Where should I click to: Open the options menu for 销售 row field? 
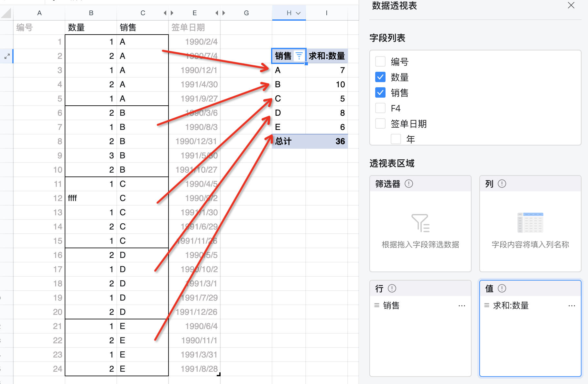pos(462,305)
